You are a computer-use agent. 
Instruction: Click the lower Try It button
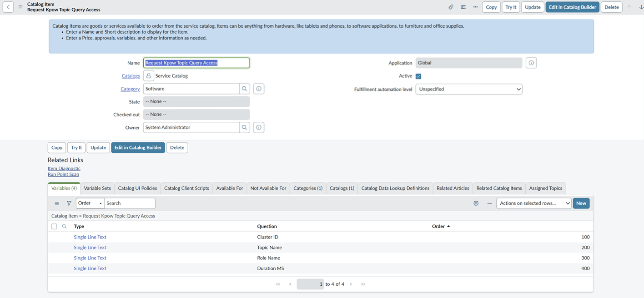point(76,148)
